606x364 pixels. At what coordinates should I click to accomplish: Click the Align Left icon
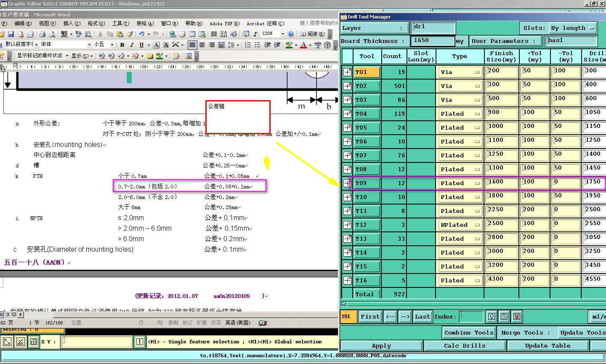pyautogui.click(x=192, y=45)
